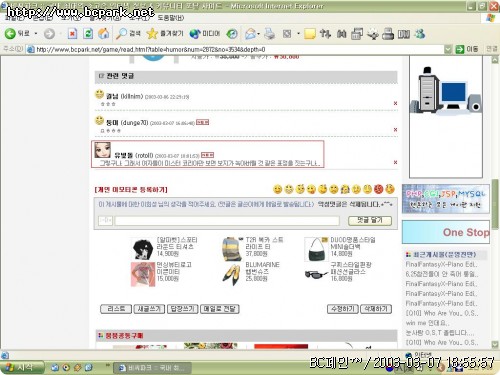Click the 쪽지 tag beside dunge70's comment

[x=202, y=122]
